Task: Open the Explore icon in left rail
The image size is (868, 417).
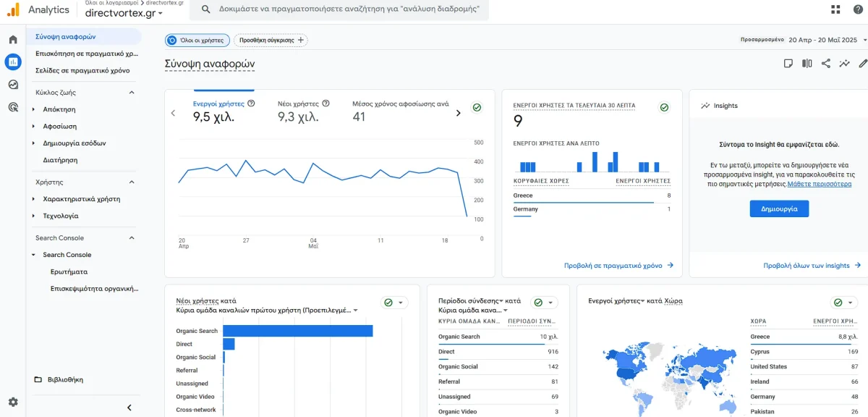Action: coord(13,85)
